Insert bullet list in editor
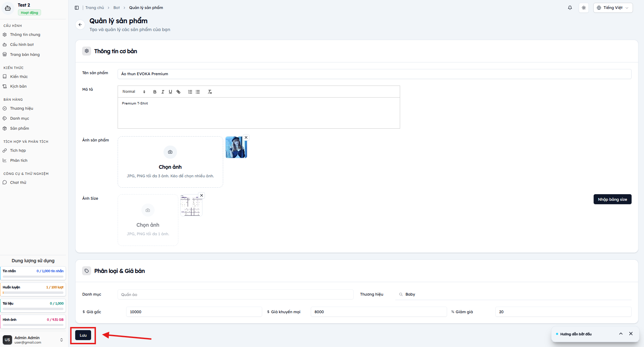The height and width of the screenshot is (347, 644). coord(198,92)
